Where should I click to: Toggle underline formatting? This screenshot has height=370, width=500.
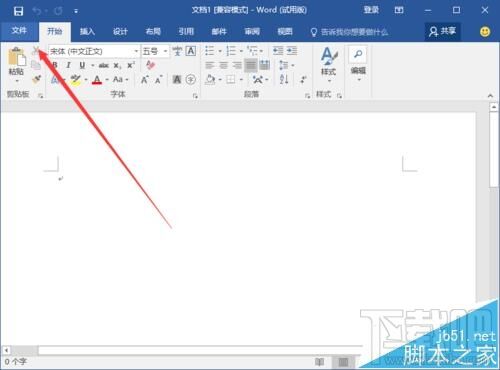(x=82, y=65)
